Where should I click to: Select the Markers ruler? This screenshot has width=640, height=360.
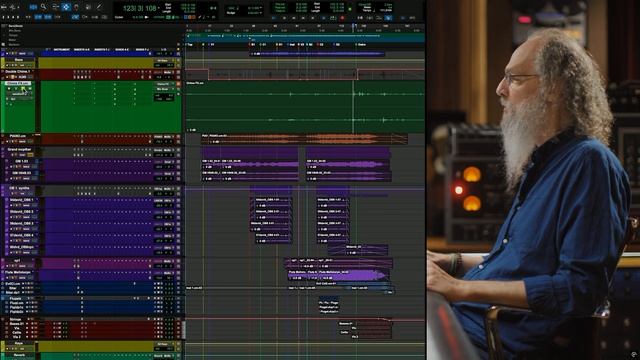[13, 44]
